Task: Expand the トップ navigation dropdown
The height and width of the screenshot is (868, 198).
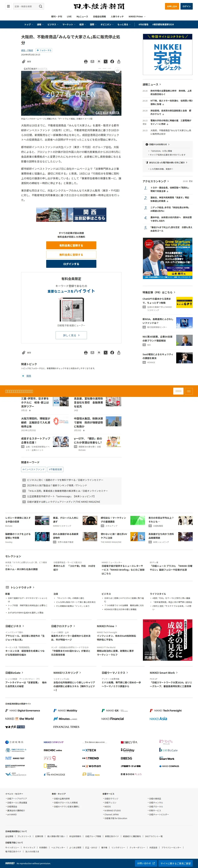Action: 29,24
